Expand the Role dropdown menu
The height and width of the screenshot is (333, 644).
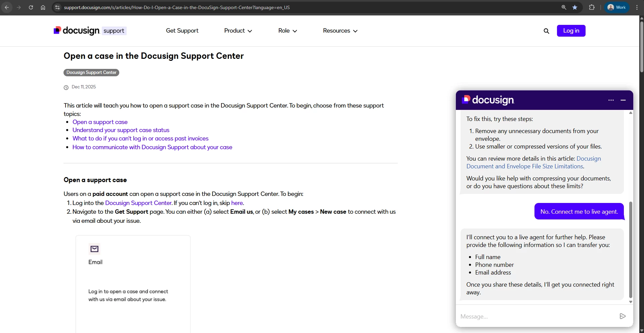tap(288, 31)
